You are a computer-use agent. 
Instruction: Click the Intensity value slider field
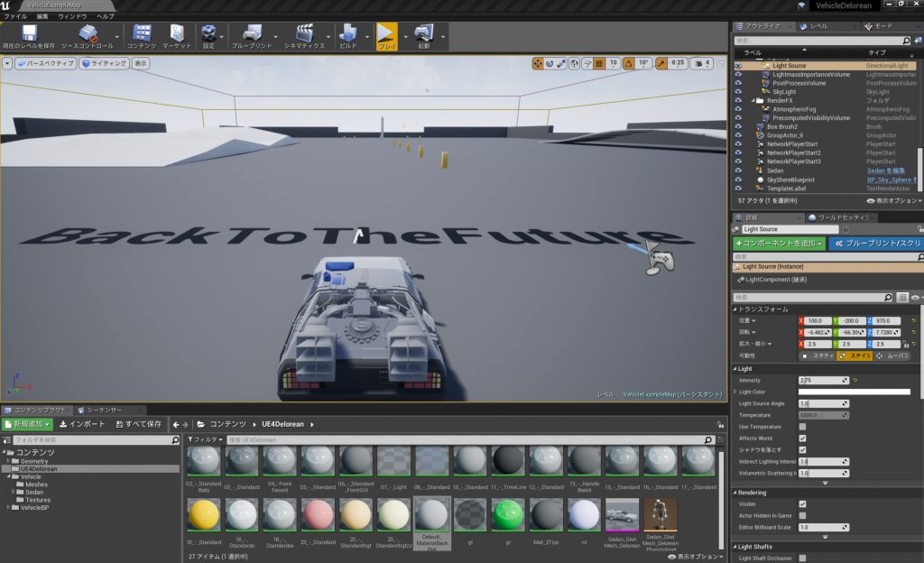pos(823,381)
